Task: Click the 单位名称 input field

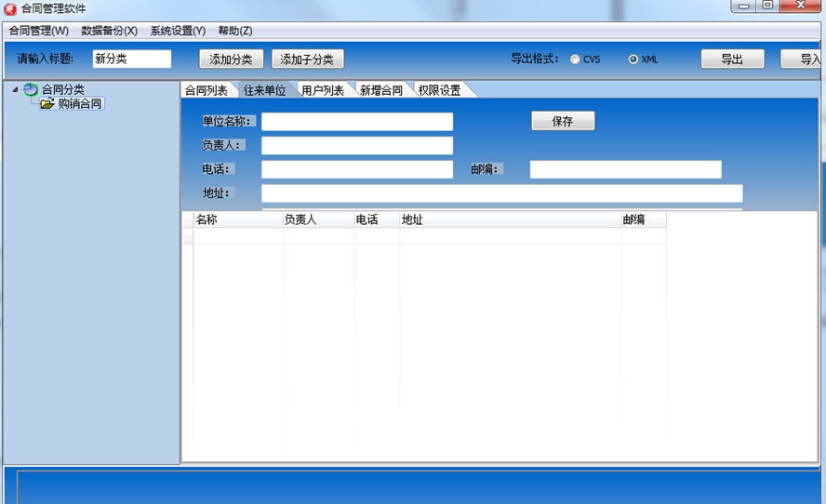Action: [357, 122]
